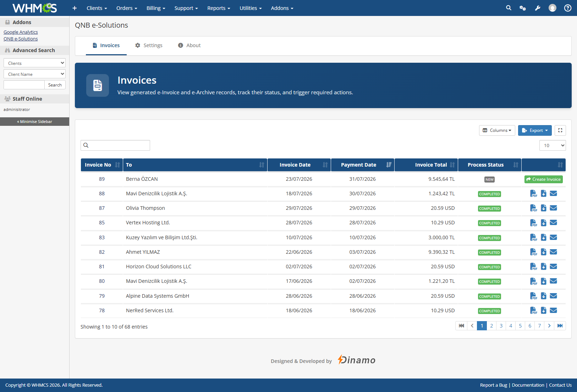Open the Orders menu
This screenshot has height=392, width=577.
(x=127, y=8)
